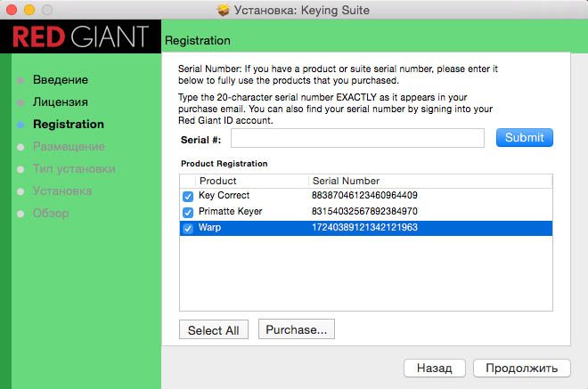Select the Установка step in sidebar
Image resolution: width=588 pixels, height=389 pixels.
[62, 191]
